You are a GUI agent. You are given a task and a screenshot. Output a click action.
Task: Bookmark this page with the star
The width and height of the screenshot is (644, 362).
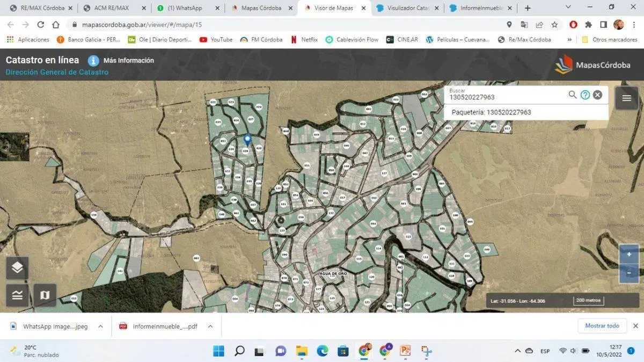coord(554,25)
